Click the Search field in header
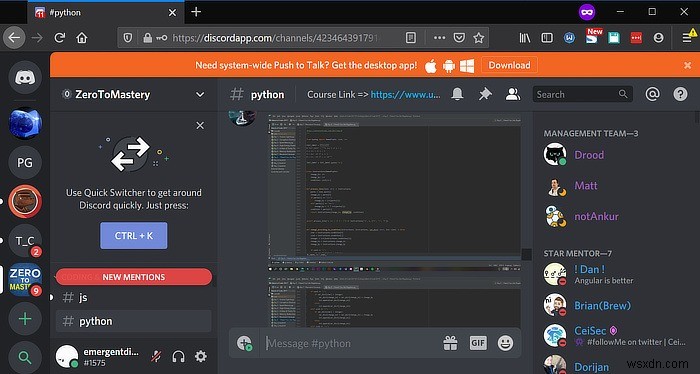This screenshot has height=374, width=700. [583, 94]
